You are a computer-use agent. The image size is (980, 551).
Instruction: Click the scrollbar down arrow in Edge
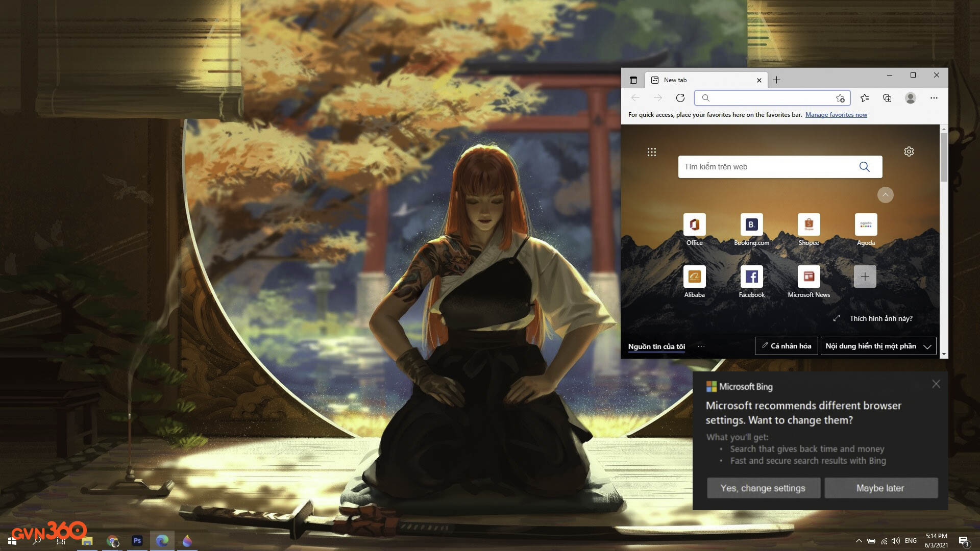click(944, 354)
